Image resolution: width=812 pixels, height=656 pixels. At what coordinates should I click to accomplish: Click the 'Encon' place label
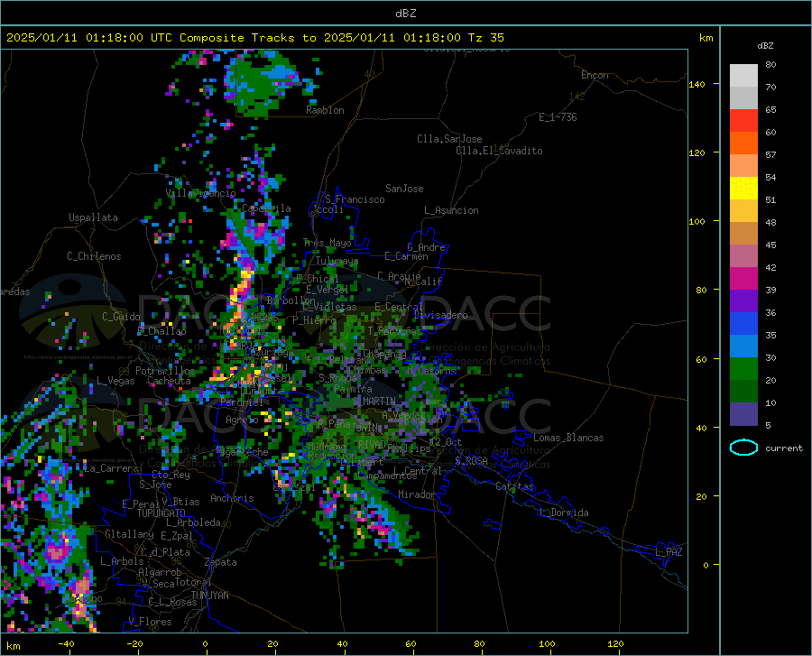point(595,75)
